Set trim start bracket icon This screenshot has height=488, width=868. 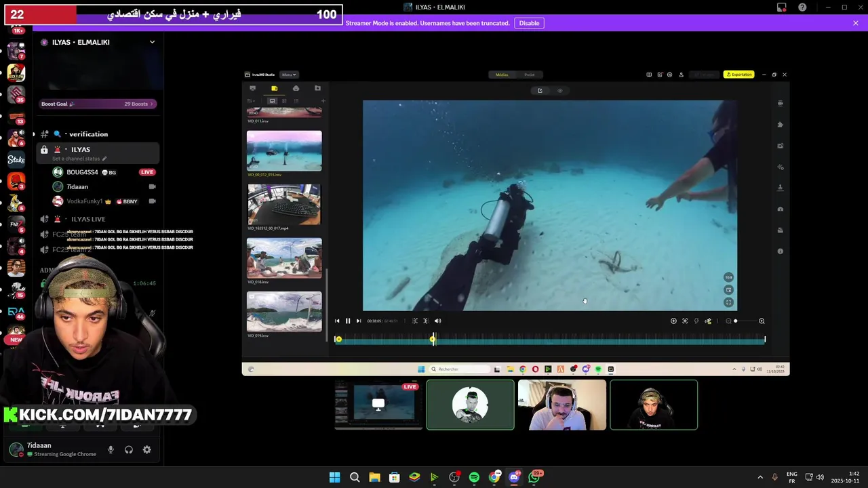[415, 321]
